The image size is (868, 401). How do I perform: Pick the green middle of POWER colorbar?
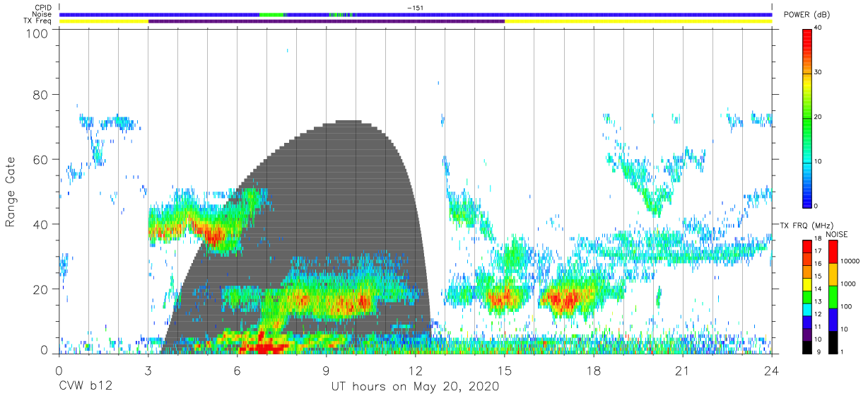[x=808, y=117]
